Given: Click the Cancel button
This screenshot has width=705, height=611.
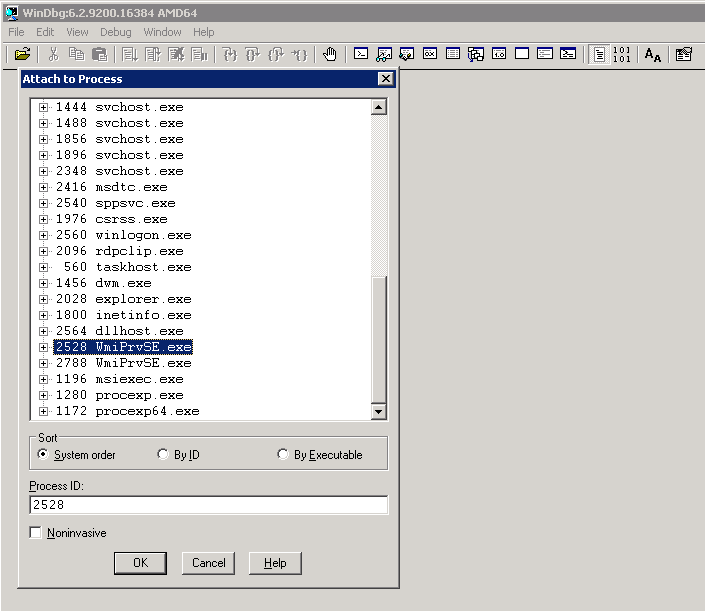Looking at the screenshot, I should (x=209, y=563).
